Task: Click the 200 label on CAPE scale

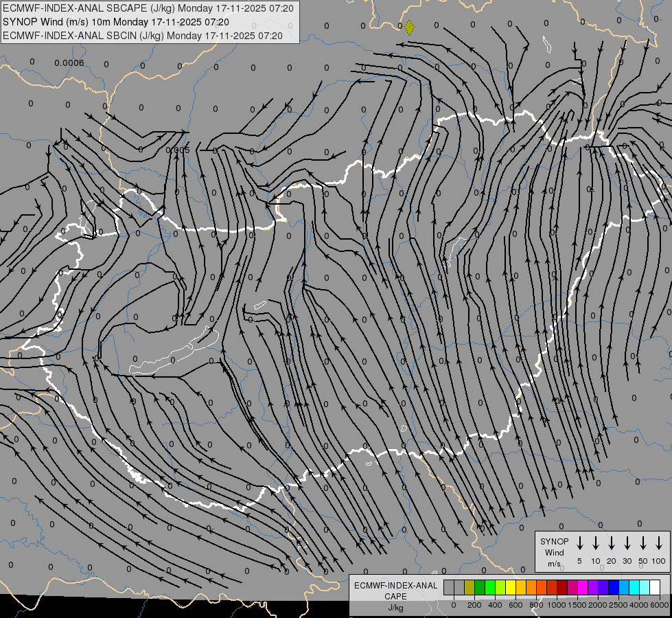Action: point(474,605)
